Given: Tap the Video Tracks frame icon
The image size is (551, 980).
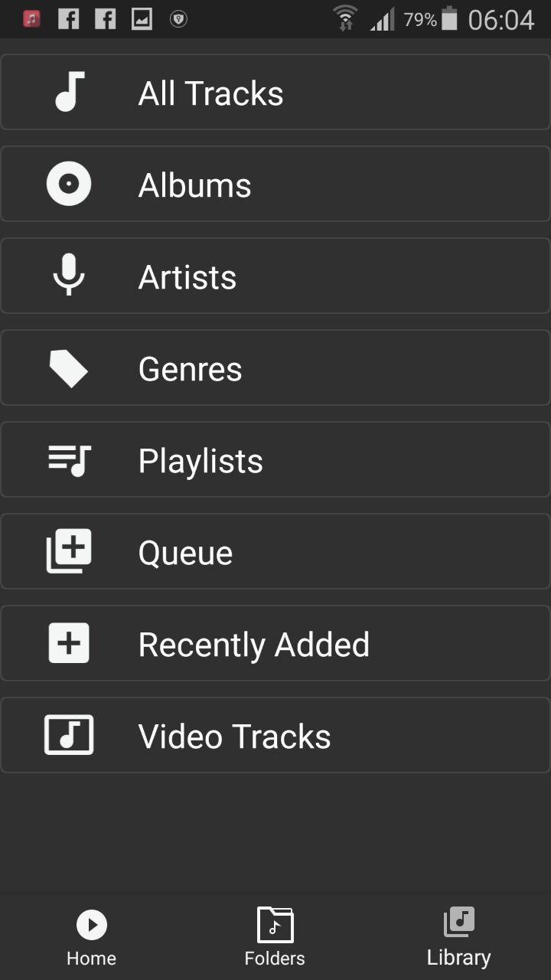Looking at the screenshot, I should click(69, 735).
